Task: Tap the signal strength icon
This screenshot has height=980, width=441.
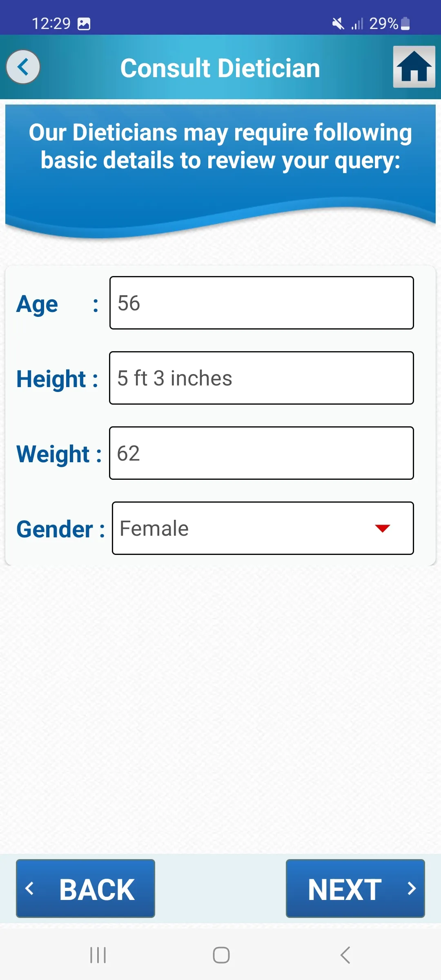Action: (x=357, y=24)
